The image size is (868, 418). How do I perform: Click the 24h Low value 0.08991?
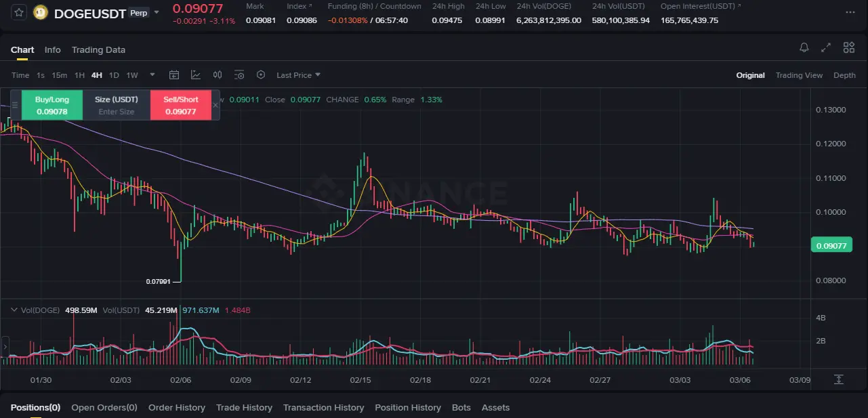491,20
